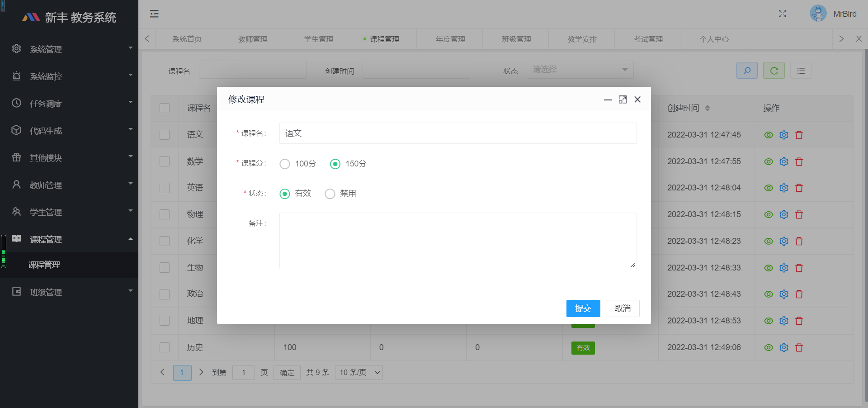Click settings gear icon in 政治 row

784,294
